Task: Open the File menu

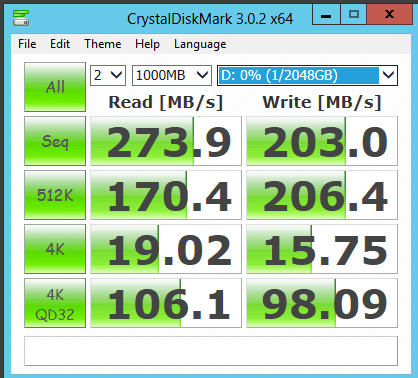Action: tap(27, 44)
